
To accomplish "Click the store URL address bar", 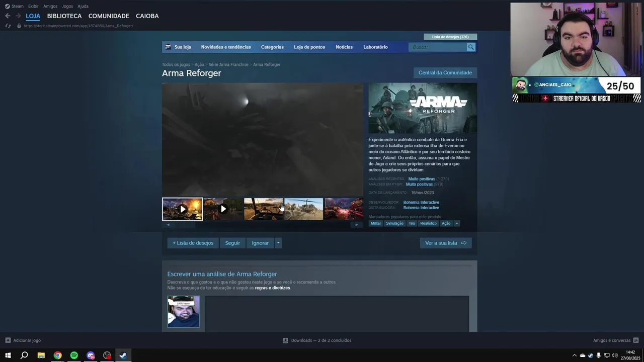I will click(x=78, y=26).
